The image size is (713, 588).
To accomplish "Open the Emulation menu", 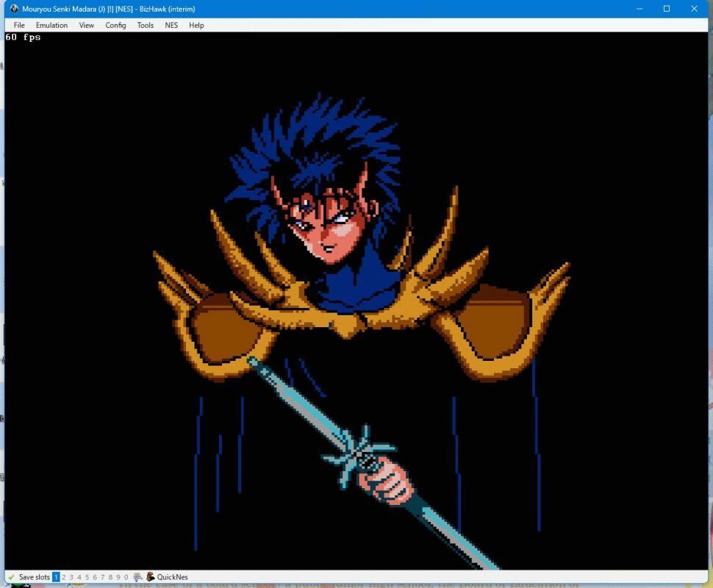I will 52,26.
